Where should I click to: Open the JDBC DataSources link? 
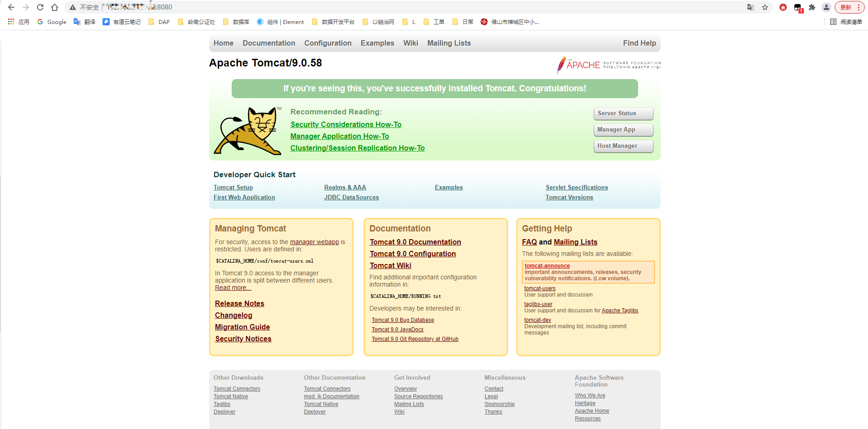coord(351,198)
